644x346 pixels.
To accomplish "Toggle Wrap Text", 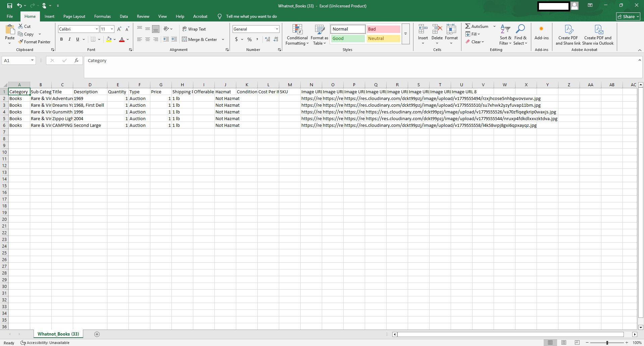I will 194,29.
